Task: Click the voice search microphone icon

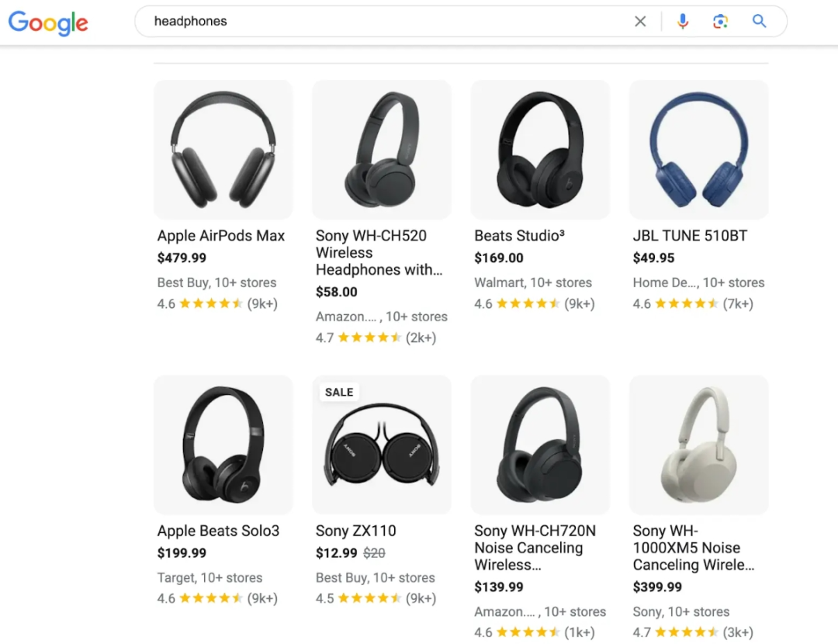Action: coord(683,21)
